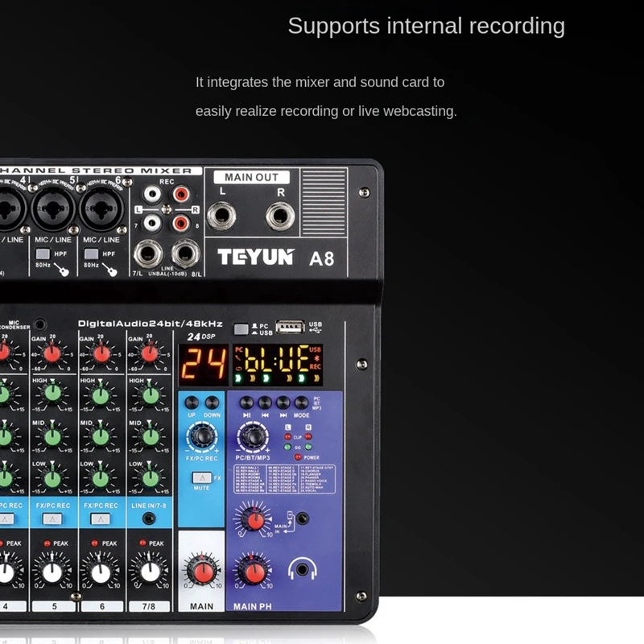Push the effect DOWN button
The image size is (644, 644).
[x=212, y=402]
